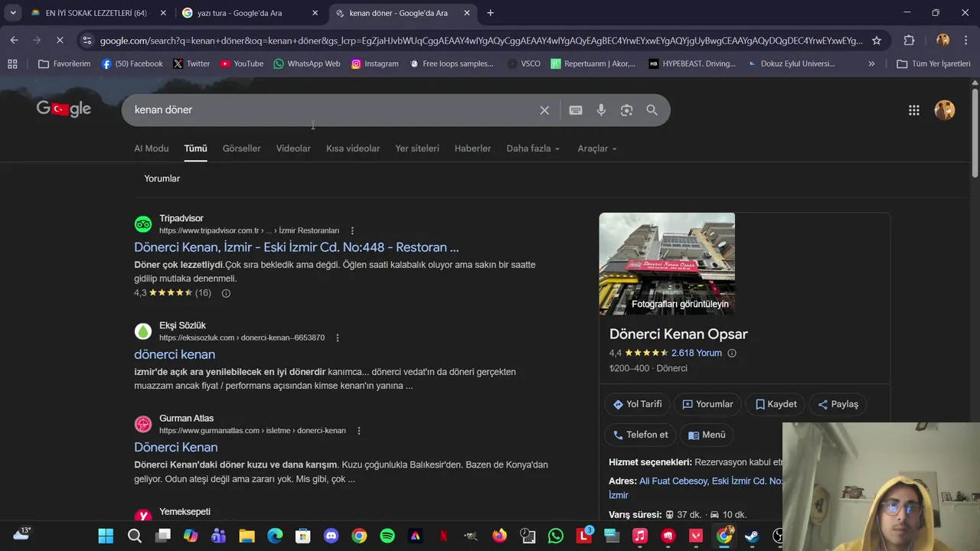This screenshot has width=980, height=551.
Task: Show info about the Tripadvisor rating
Action: 226,293
